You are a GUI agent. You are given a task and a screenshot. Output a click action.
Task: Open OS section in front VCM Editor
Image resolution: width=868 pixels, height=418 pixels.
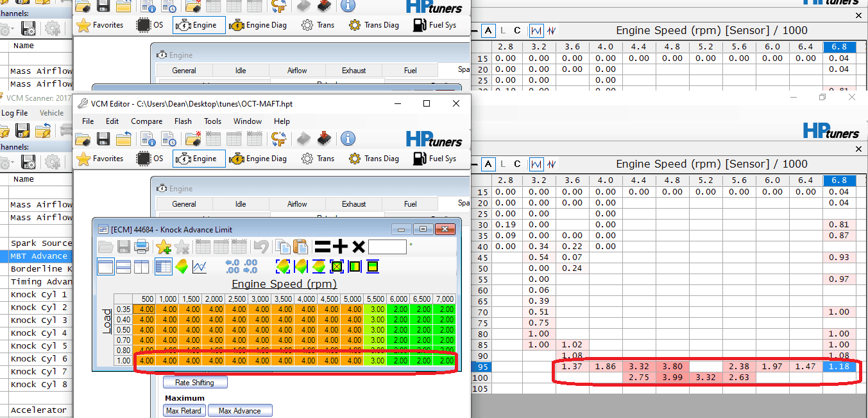pyautogui.click(x=151, y=159)
